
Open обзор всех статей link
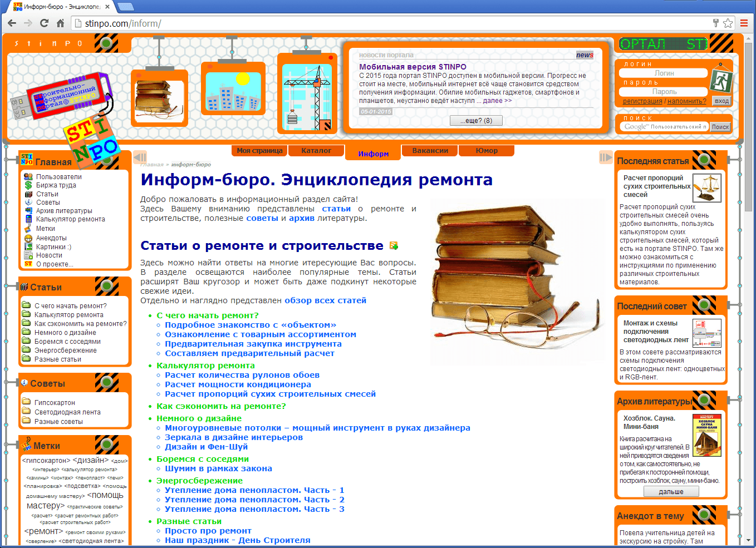(325, 300)
